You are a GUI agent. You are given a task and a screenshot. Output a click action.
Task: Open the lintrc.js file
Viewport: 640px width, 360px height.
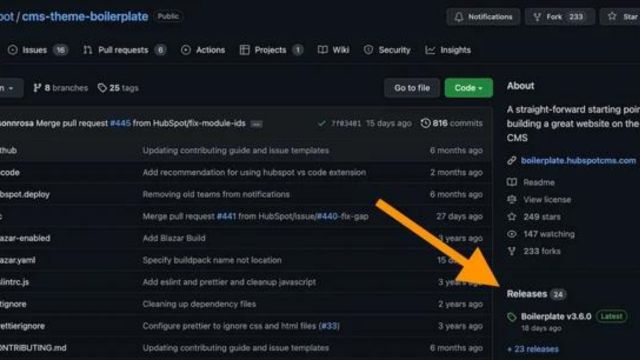[15, 282]
